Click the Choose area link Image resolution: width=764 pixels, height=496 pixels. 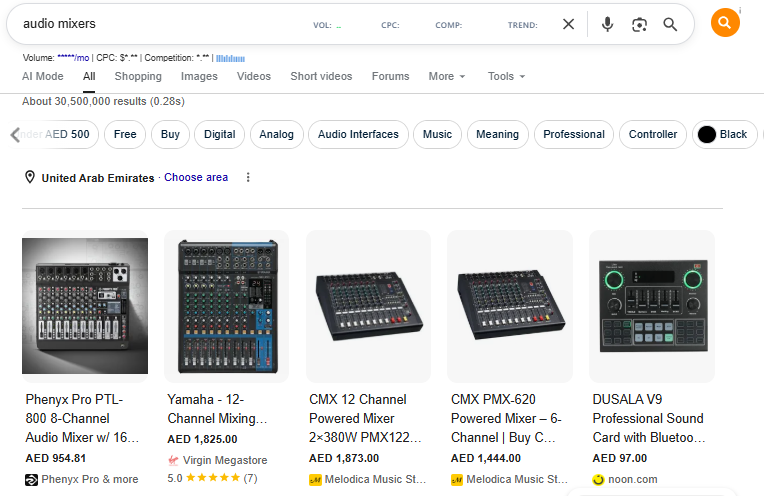196,177
